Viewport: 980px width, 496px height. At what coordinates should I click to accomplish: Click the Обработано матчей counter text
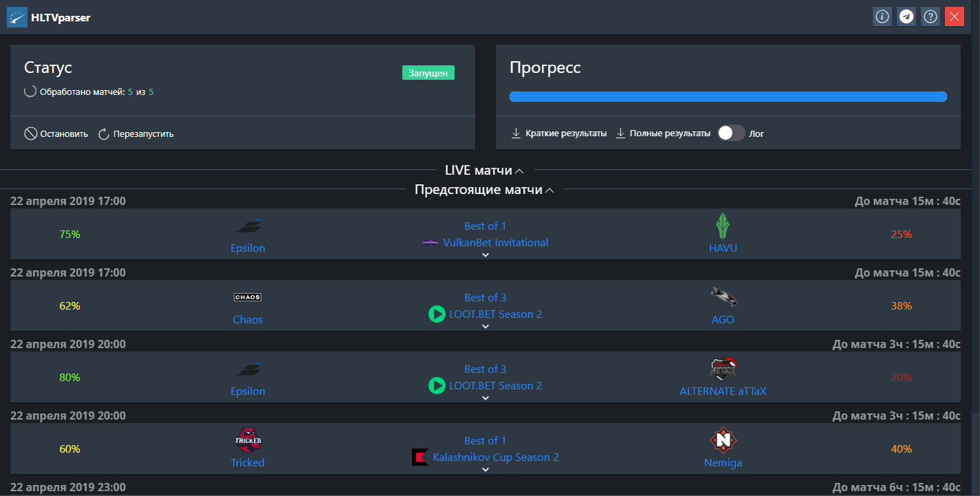click(96, 91)
